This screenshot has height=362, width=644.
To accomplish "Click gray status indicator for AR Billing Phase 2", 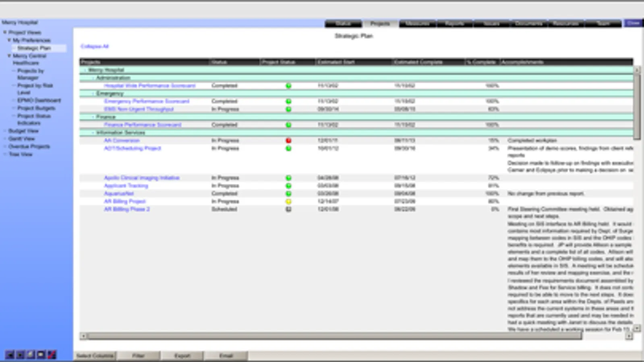I will [x=288, y=209].
